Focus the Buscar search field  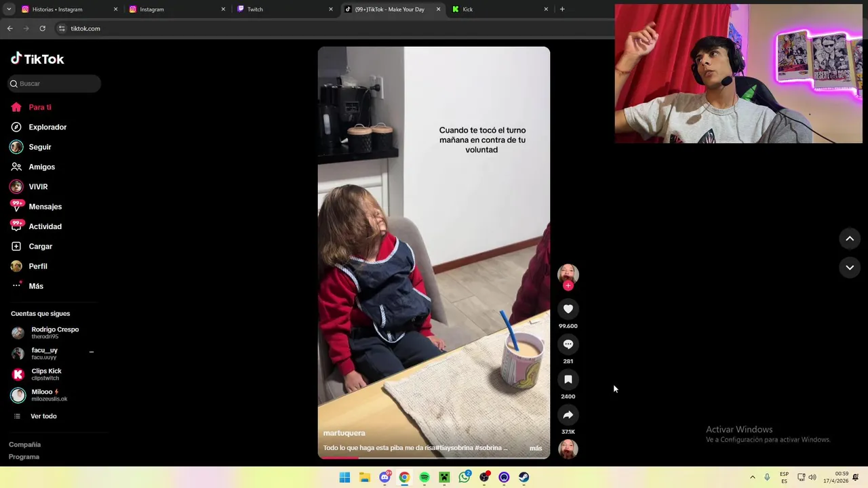(x=54, y=83)
